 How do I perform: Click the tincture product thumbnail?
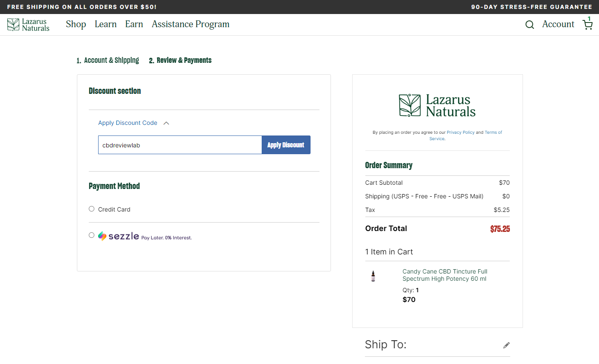point(373,277)
